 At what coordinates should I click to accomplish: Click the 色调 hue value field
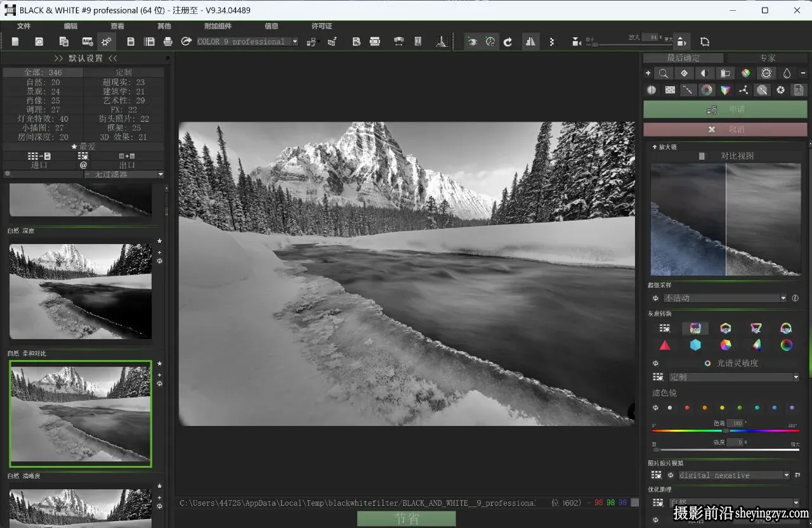736,423
